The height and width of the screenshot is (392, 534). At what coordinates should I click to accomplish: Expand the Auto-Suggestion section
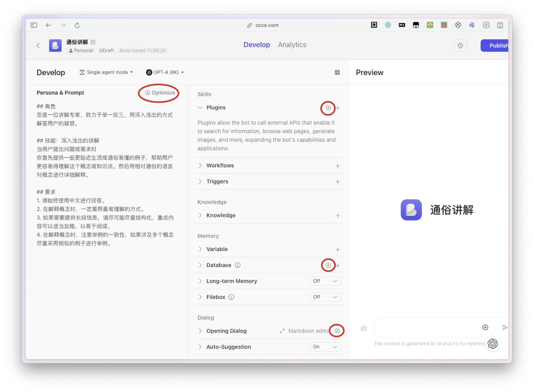tap(200, 347)
